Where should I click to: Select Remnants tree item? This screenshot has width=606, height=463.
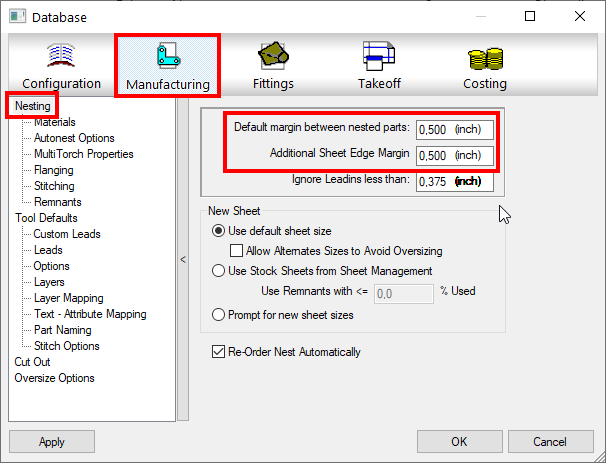tap(58, 202)
